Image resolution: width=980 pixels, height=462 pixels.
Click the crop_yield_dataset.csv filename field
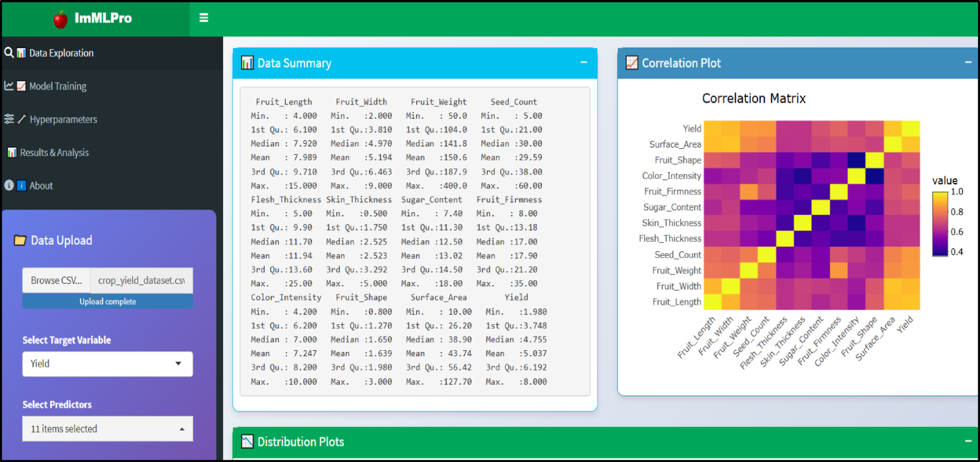142,281
